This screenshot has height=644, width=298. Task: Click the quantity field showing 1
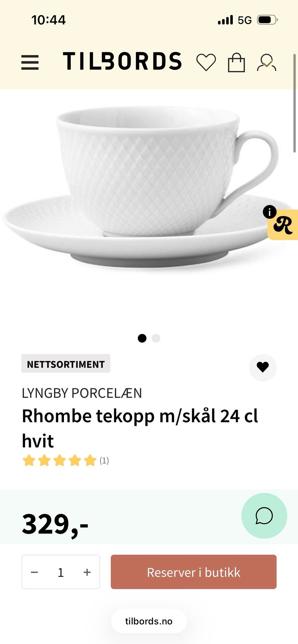(61, 572)
